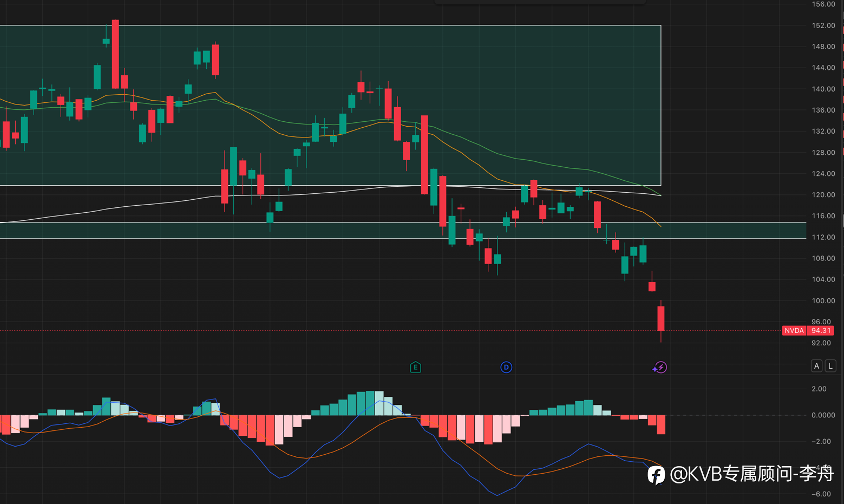
Task: Click the −2.00 MACD scale label
Action: (x=821, y=441)
